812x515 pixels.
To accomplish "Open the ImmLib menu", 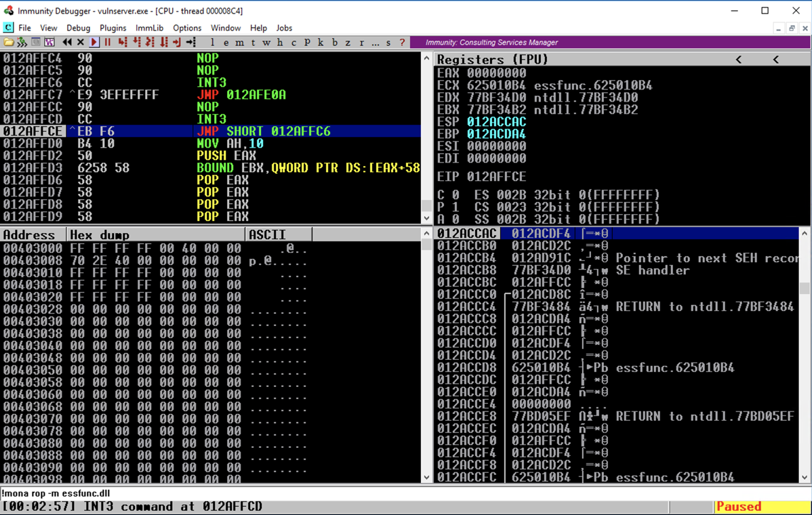I will tap(149, 28).
